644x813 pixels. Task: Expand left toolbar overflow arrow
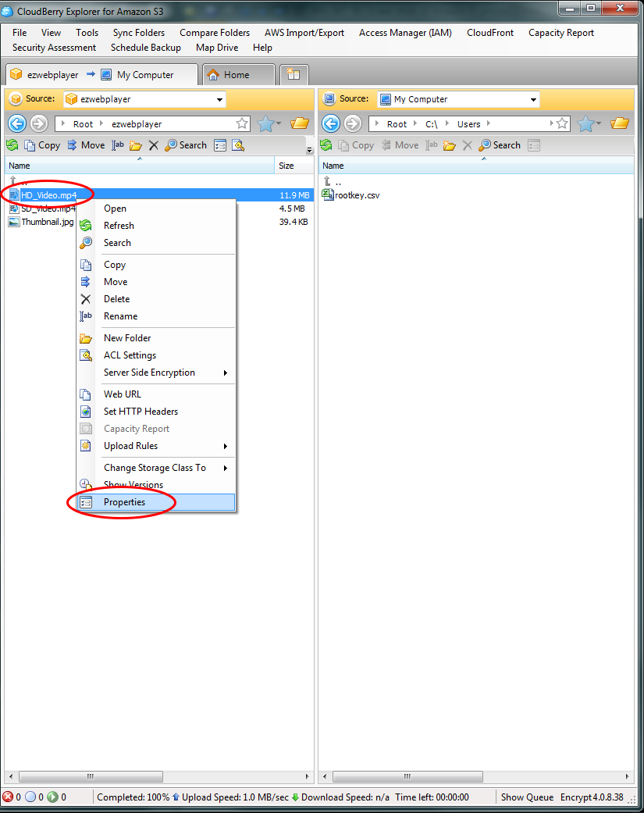point(309,151)
